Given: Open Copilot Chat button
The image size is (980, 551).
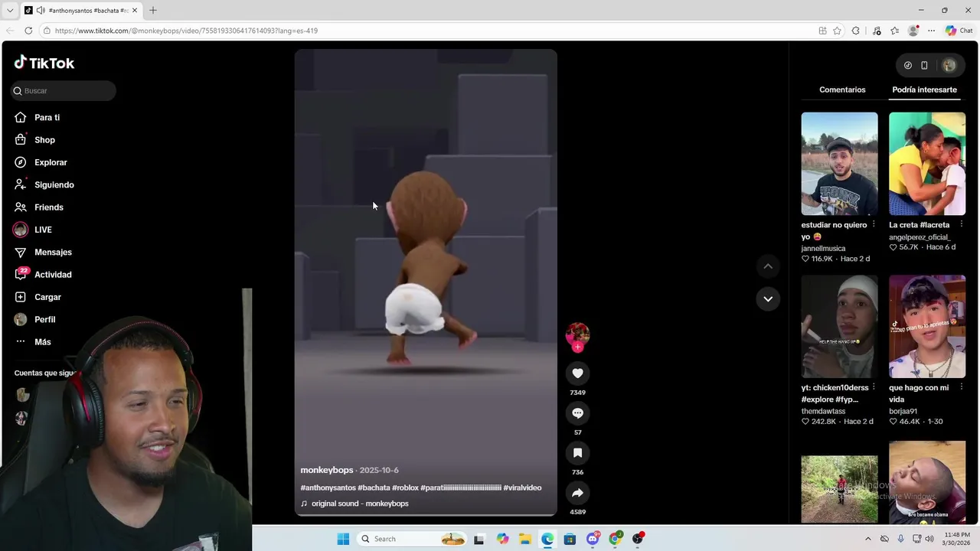Looking at the screenshot, I should [959, 31].
